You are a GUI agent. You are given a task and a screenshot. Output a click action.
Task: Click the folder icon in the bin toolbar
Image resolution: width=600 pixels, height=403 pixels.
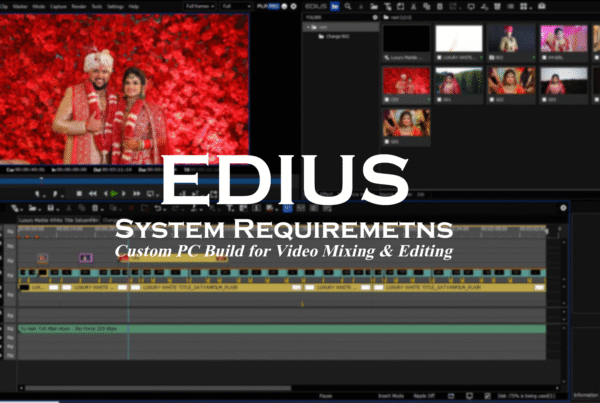point(374,7)
